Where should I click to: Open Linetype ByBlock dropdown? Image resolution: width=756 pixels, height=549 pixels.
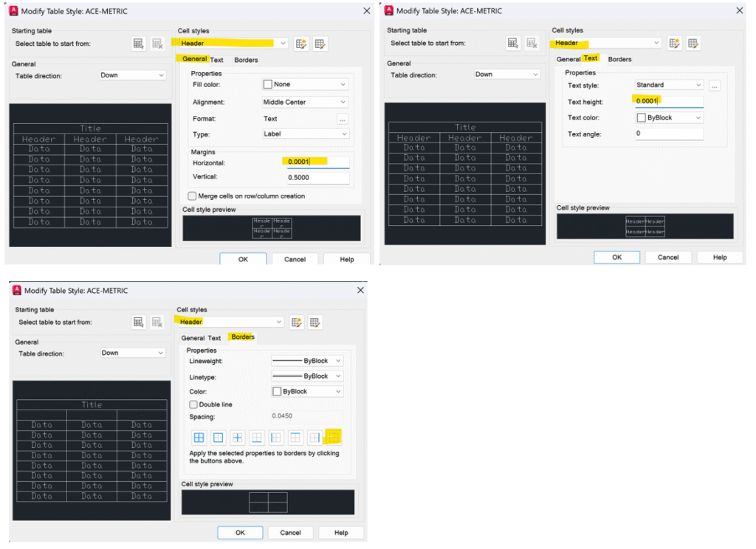[307, 376]
